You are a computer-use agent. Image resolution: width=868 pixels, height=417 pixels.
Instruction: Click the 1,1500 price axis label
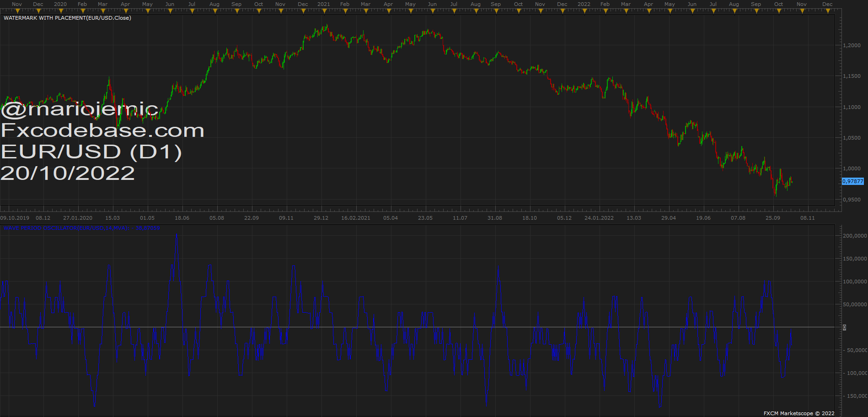click(x=852, y=76)
